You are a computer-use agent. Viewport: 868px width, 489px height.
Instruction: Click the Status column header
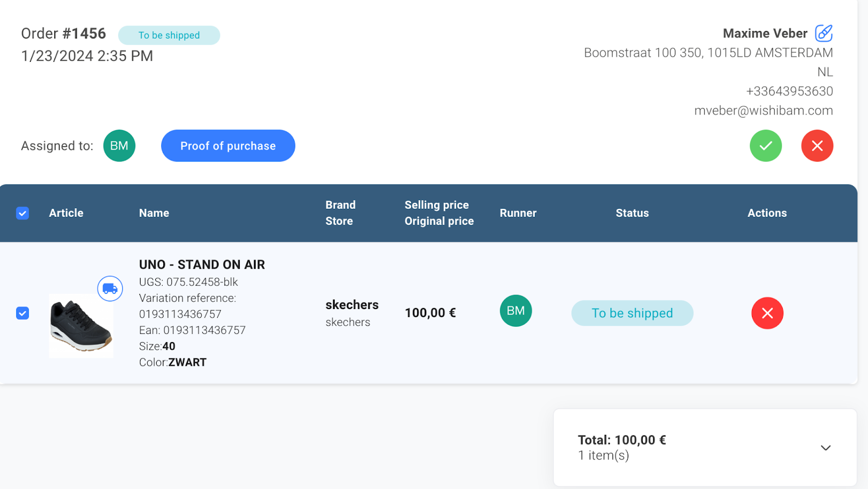pos(632,213)
